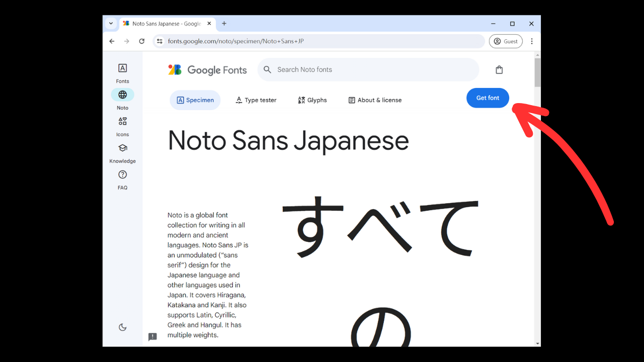Image resolution: width=644 pixels, height=362 pixels.
Task: Switch to the Type tester tab
Action: 256,100
